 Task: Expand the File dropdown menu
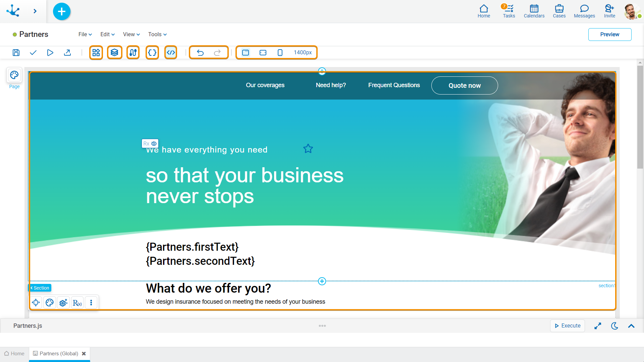(85, 34)
